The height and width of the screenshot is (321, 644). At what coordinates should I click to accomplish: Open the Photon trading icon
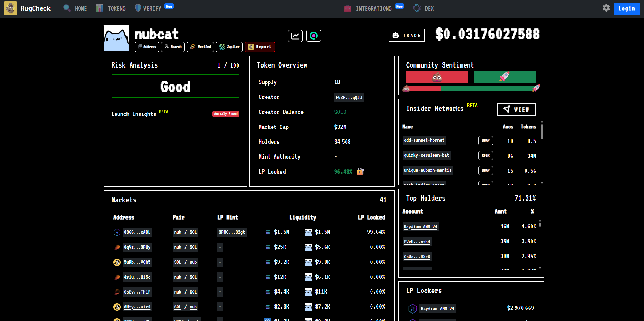pos(314,36)
